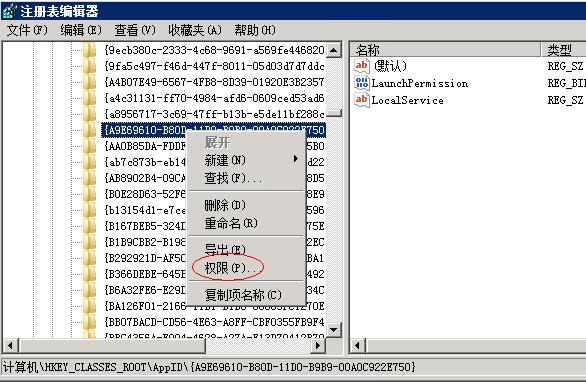586x382 pixels.
Task: Select the LocalService value name
Action: click(x=407, y=100)
